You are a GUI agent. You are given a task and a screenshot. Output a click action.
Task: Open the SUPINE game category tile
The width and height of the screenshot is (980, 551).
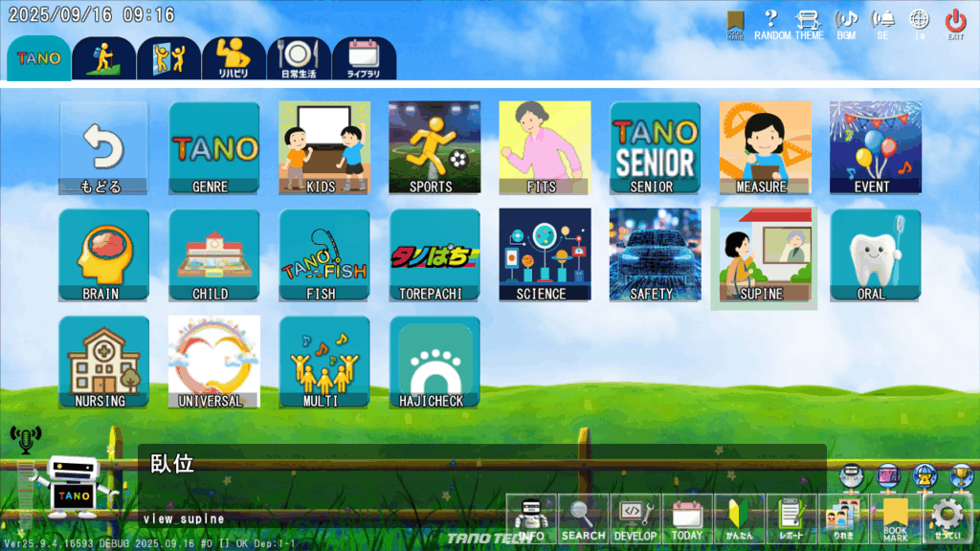(762, 256)
